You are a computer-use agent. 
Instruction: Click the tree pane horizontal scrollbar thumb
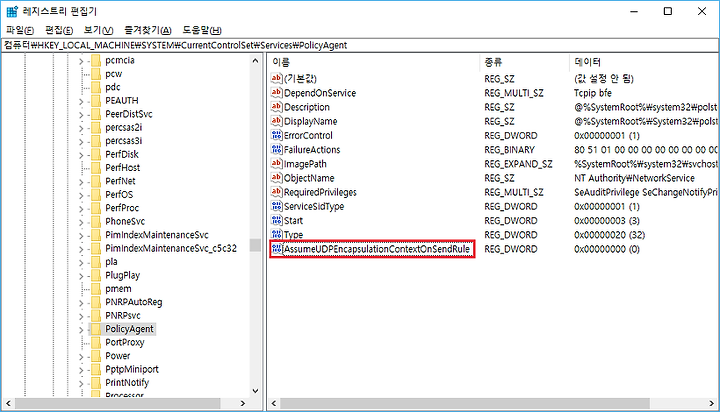click(118, 403)
